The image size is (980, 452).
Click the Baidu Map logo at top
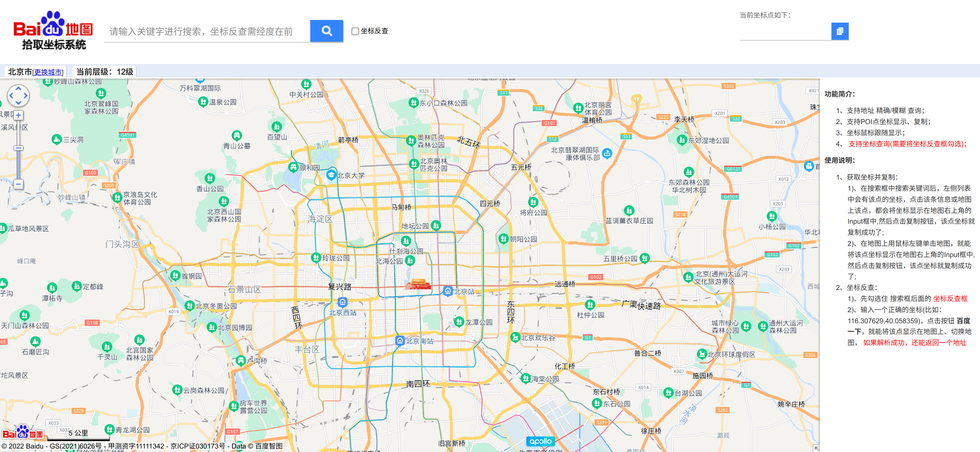(x=54, y=31)
